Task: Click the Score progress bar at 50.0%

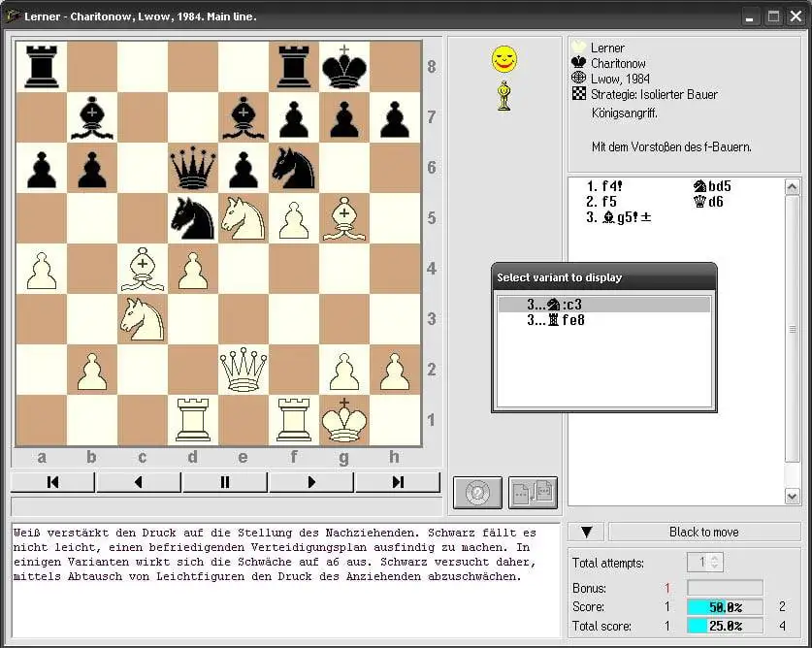Action: tap(724, 606)
